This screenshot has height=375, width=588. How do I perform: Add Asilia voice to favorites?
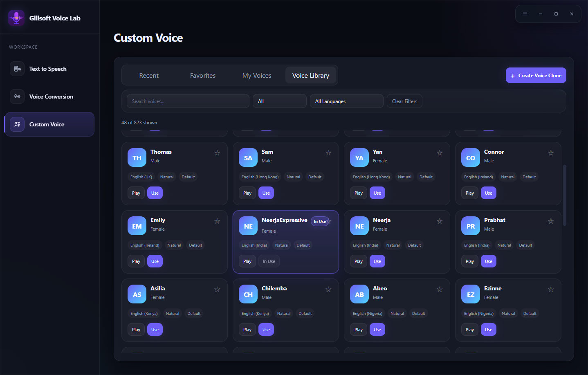(217, 290)
